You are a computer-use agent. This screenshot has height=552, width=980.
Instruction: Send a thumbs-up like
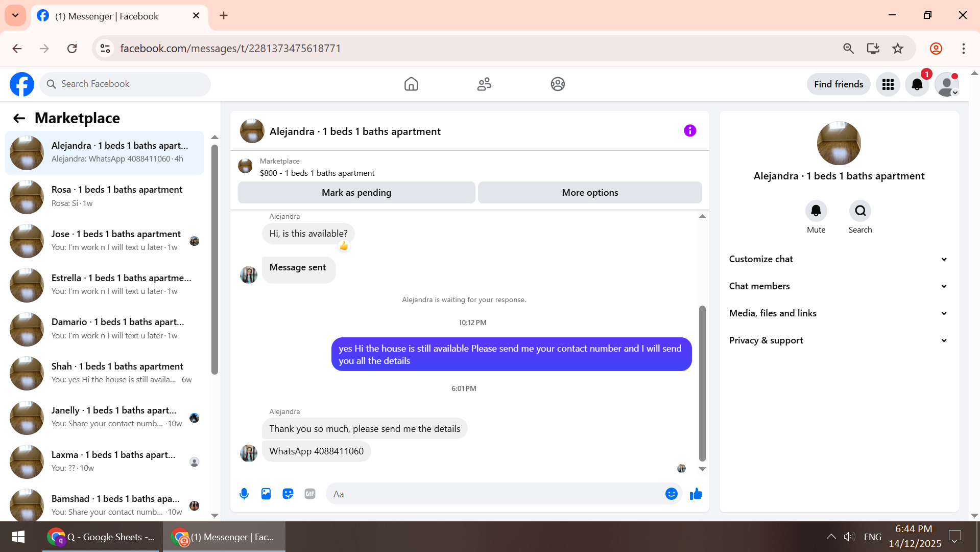pos(696,494)
